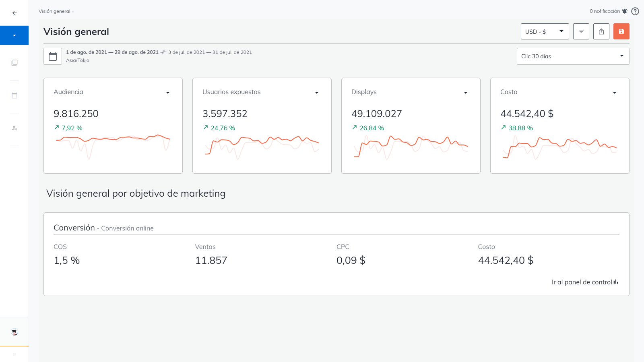Click the CPC value 0,09 $
Image resolution: width=644 pixels, height=362 pixels.
[x=351, y=261]
